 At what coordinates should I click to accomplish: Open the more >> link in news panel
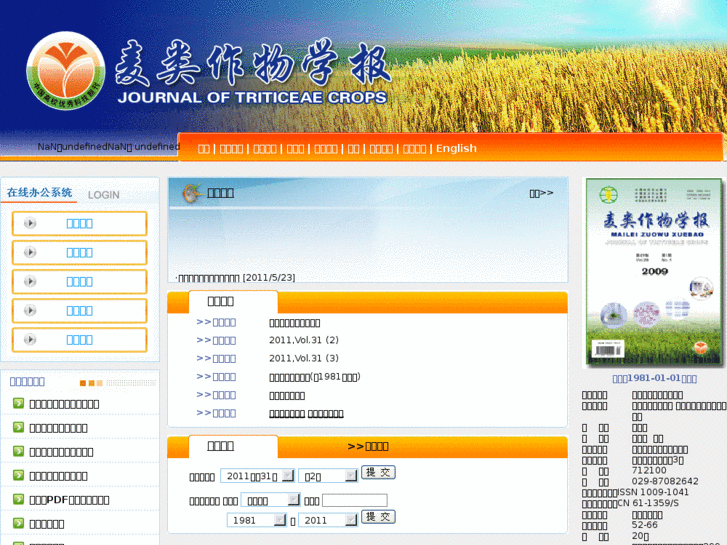[541, 193]
